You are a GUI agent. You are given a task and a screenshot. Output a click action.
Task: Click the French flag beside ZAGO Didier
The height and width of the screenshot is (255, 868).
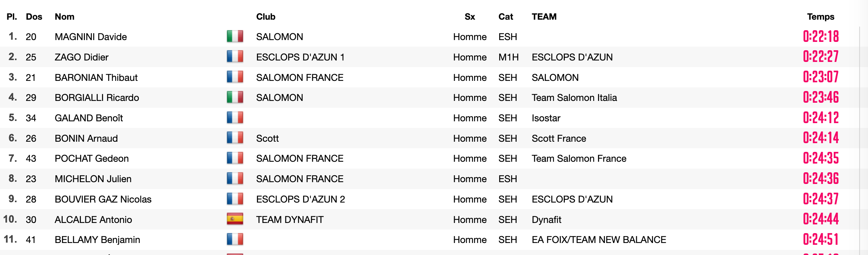235,57
